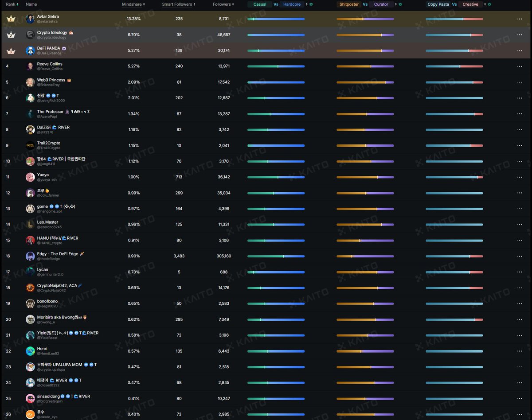This screenshot has width=532, height=420.
Task: Click Lycan's avatar image
Action: [30, 272]
